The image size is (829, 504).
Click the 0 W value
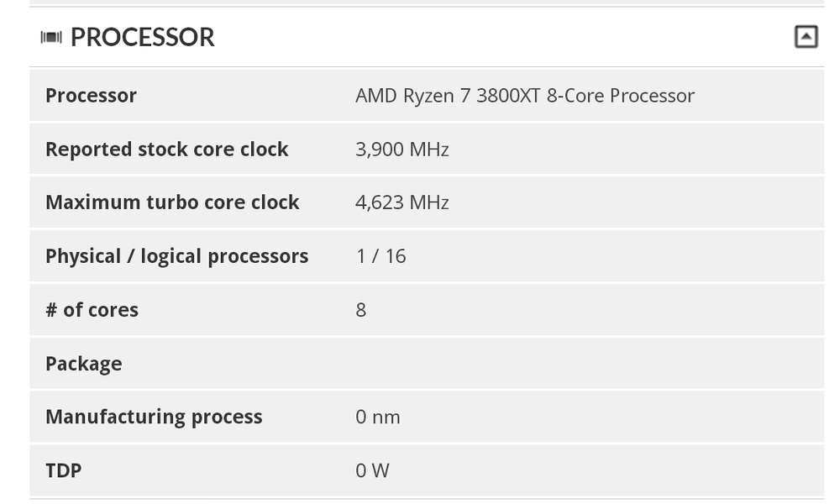372,470
